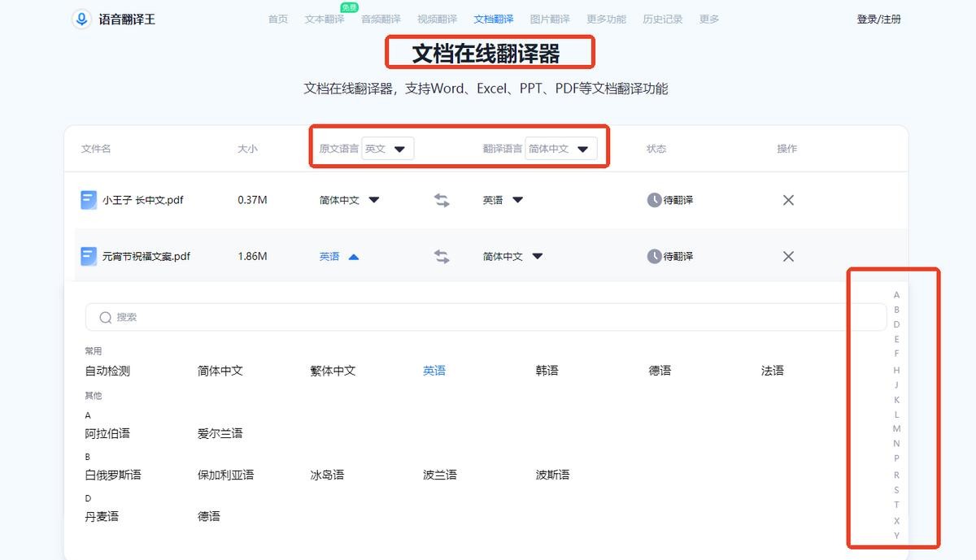Jump to letter M in the index
Screen dimensions: 976x560
pos(896,428)
